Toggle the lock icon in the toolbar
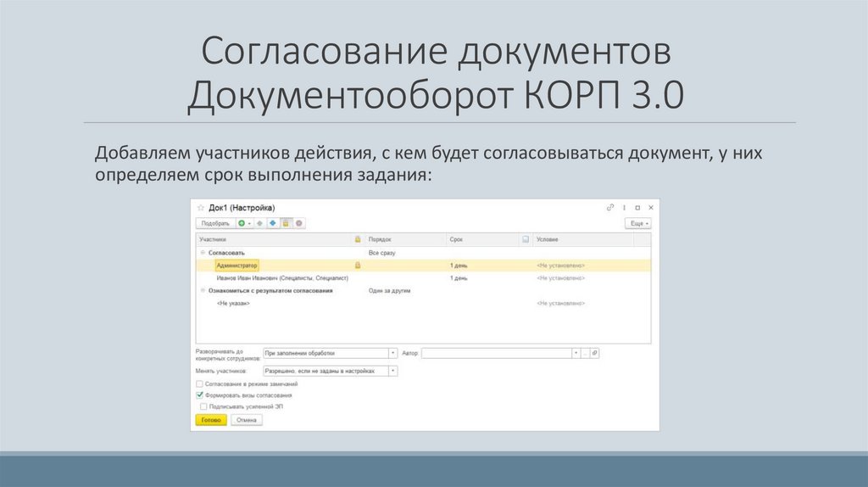This screenshot has width=868, height=487. tap(286, 223)
